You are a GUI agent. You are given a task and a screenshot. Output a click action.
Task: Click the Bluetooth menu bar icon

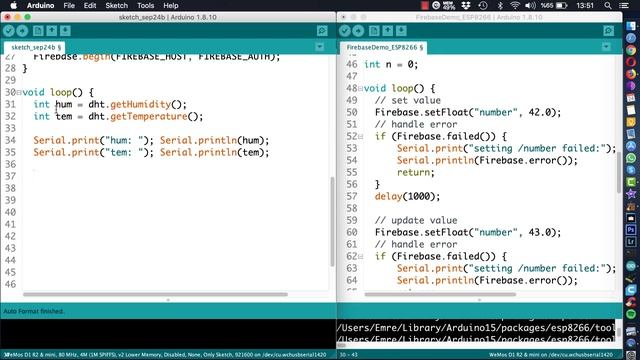click(500, 5)
